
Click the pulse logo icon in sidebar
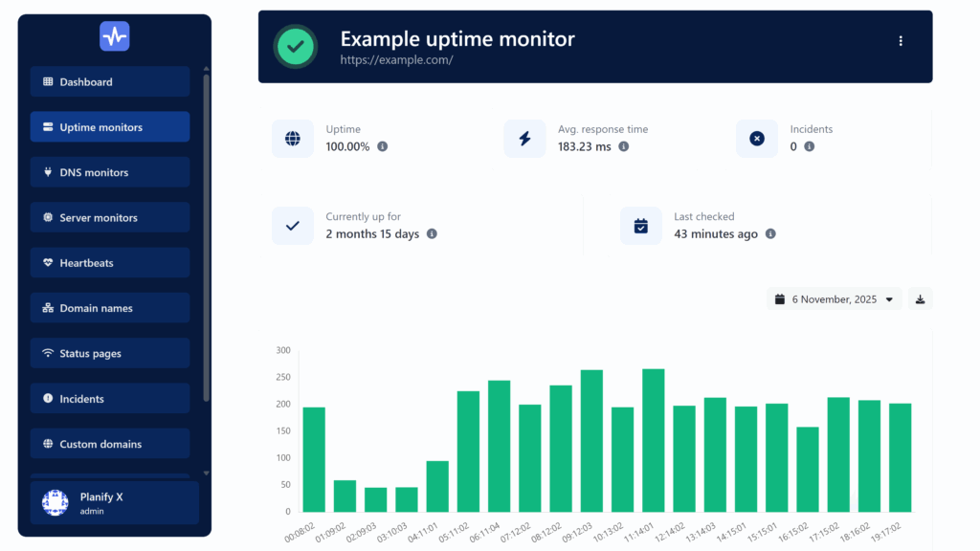114,36
